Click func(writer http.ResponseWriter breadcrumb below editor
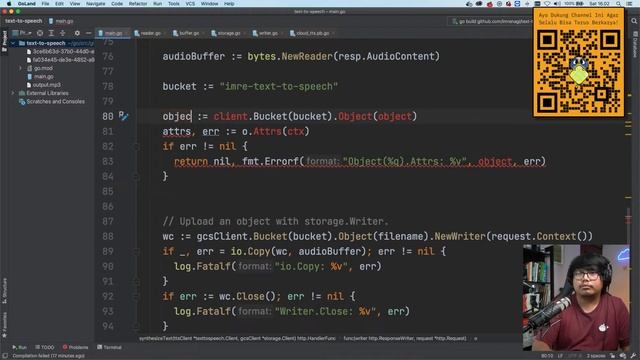The height and width of the screenshot is (360, 640). tap(404, 338)
